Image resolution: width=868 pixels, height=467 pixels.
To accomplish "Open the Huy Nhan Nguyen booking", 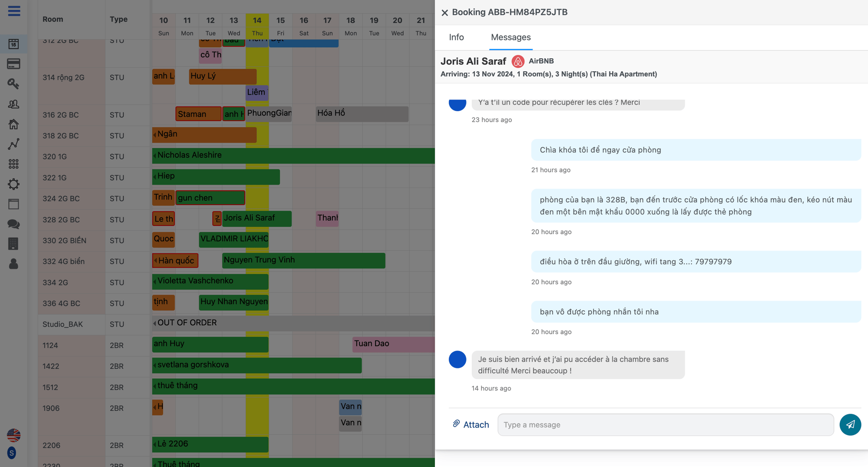I will 233,302.
